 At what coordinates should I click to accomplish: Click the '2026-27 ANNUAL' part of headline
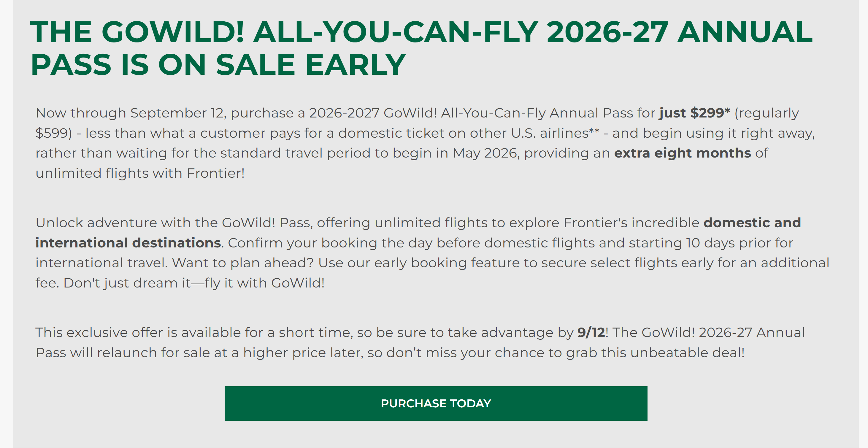(680, 32)
